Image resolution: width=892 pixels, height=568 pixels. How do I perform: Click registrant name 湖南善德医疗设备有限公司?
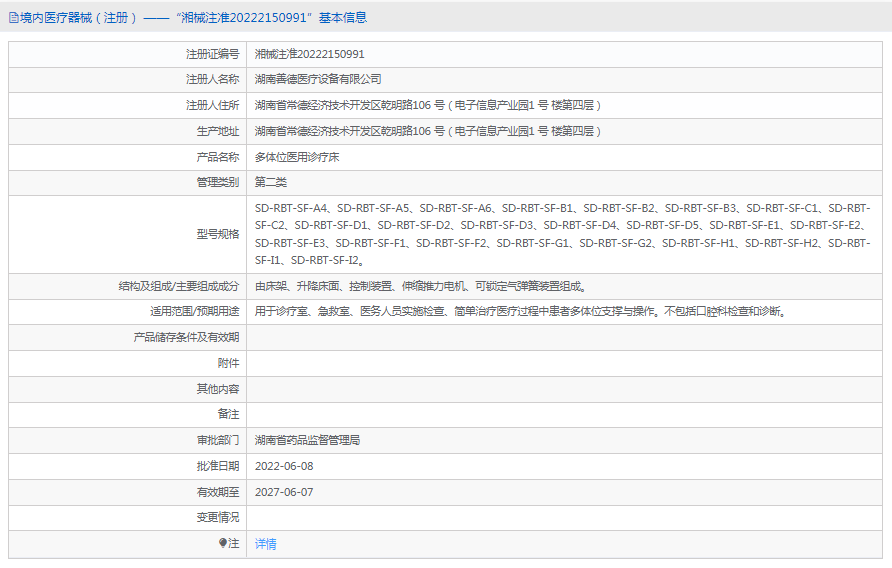[x=318, y=79]
